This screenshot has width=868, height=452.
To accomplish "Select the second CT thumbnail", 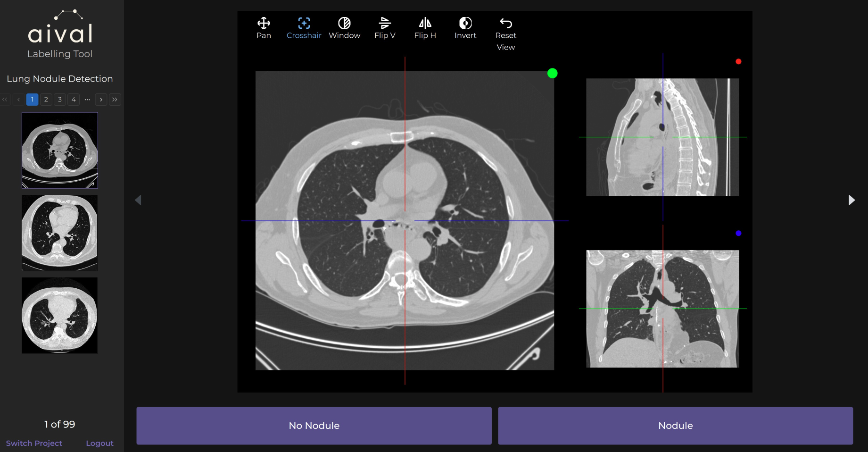I will (60, 233).
